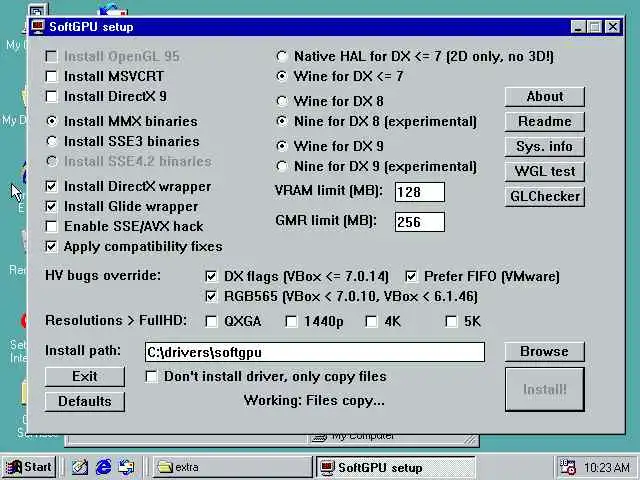Click the HV bugs override label
This screenshot has height=480, width=640.
click(103, 276)
